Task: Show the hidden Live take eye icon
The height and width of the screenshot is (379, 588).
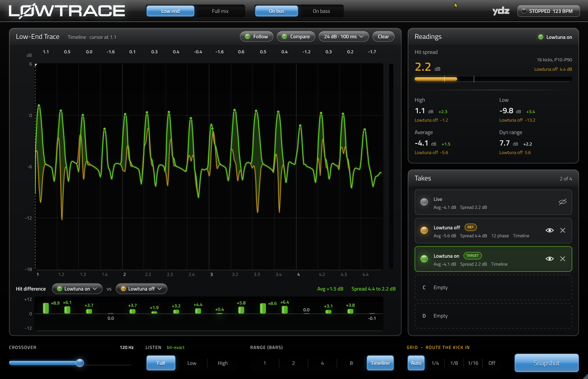Action: tap(562, 202)
